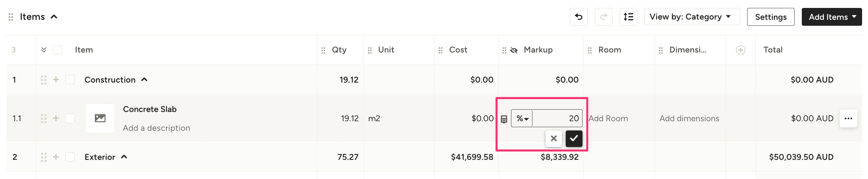
Task: Click the Settings button
Action: click(x=770, y=17)
